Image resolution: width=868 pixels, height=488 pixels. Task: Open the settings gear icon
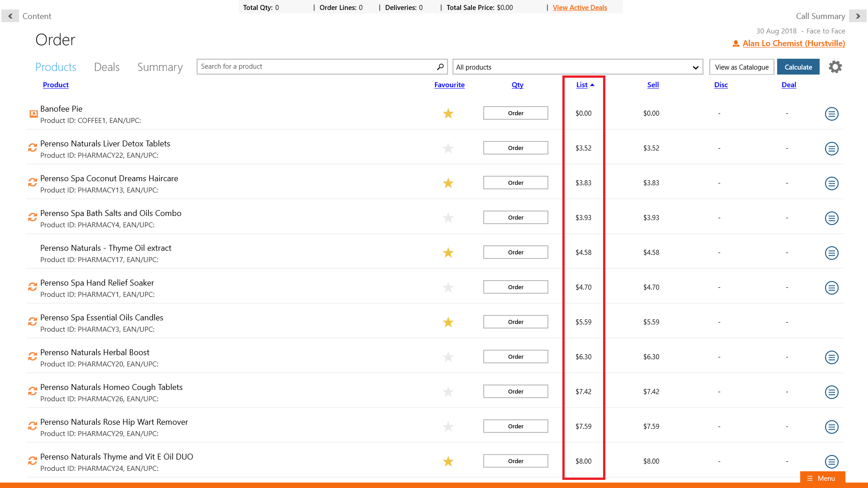point(835,67)
